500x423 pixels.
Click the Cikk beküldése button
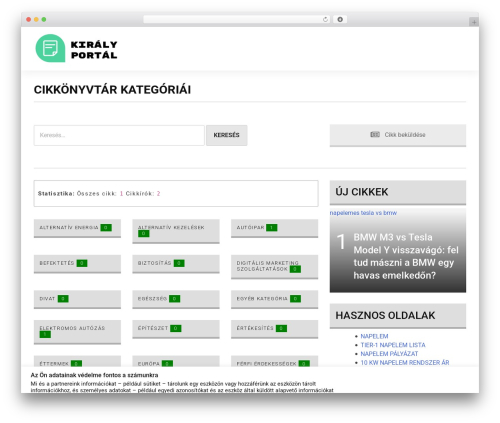point(398,135)
